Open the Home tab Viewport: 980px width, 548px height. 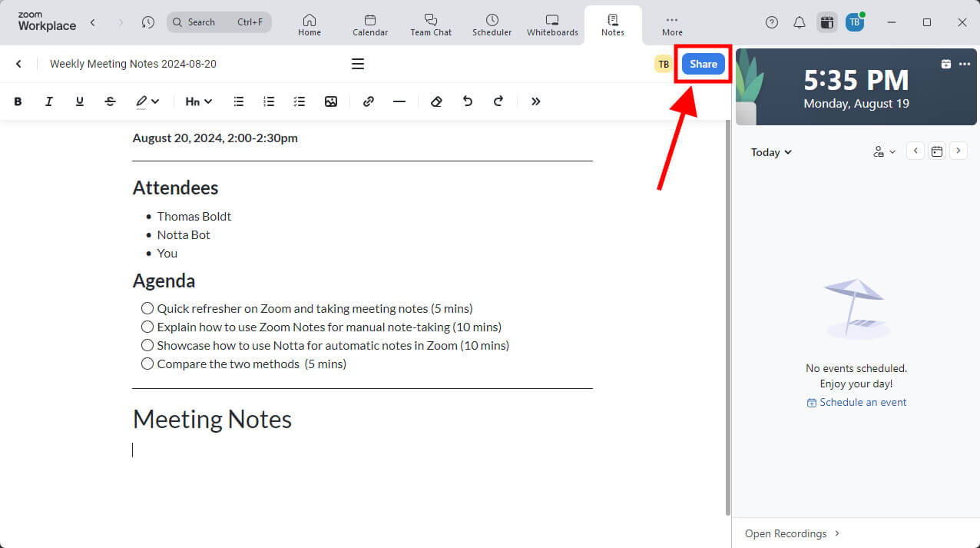[310, 25]
